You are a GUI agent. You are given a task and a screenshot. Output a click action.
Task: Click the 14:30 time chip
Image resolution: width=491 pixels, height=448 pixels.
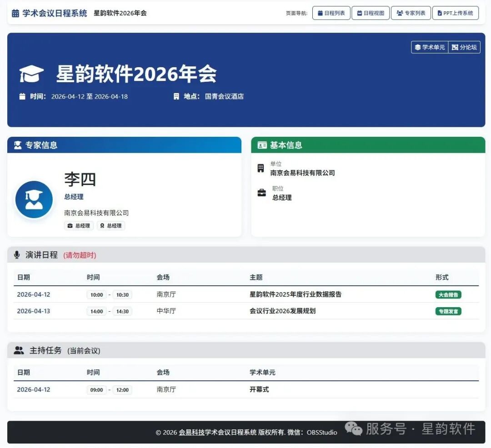pos(122,311)
